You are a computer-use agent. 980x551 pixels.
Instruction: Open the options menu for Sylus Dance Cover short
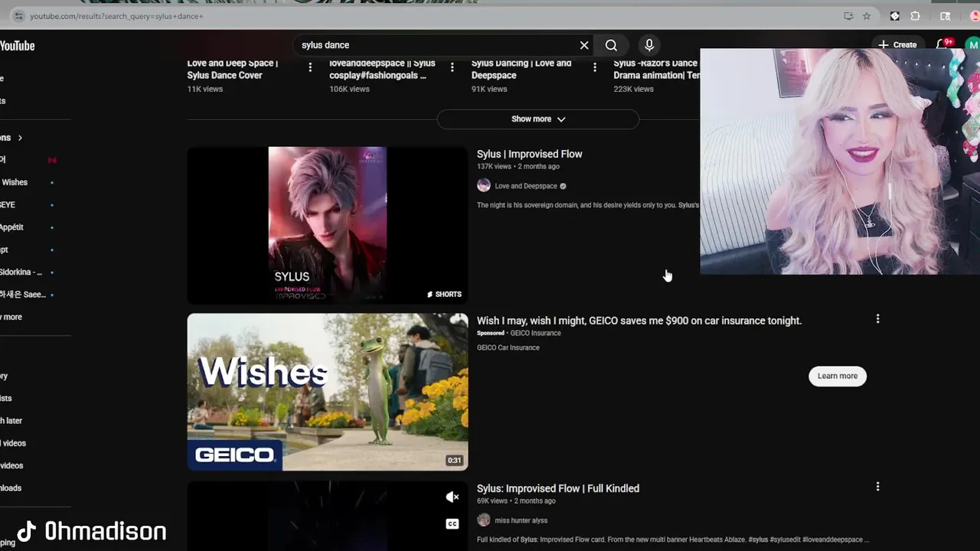click(310, 67)
